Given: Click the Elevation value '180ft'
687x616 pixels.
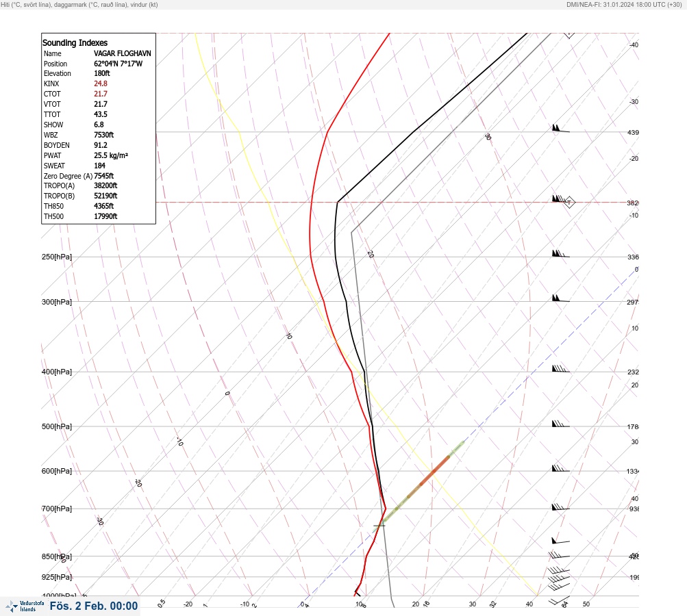Looking at the screenshot, I should pos(101,73).
